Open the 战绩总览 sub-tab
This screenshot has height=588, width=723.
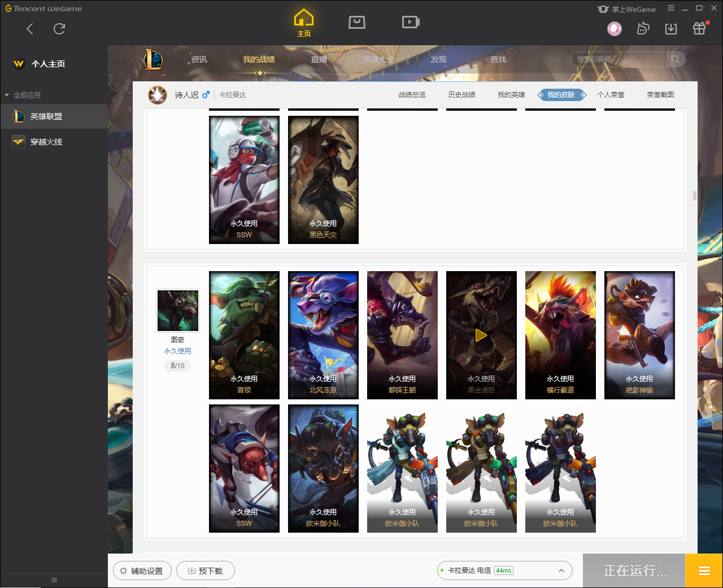pos(412,95)
